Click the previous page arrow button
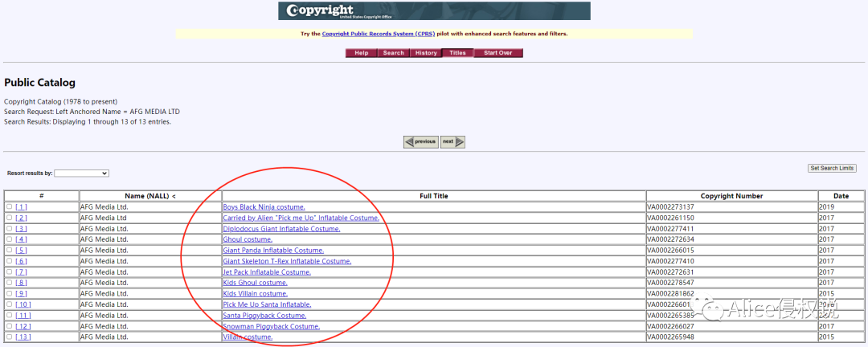868x347 pixels. pyautogui.click(x=420, y=141)
